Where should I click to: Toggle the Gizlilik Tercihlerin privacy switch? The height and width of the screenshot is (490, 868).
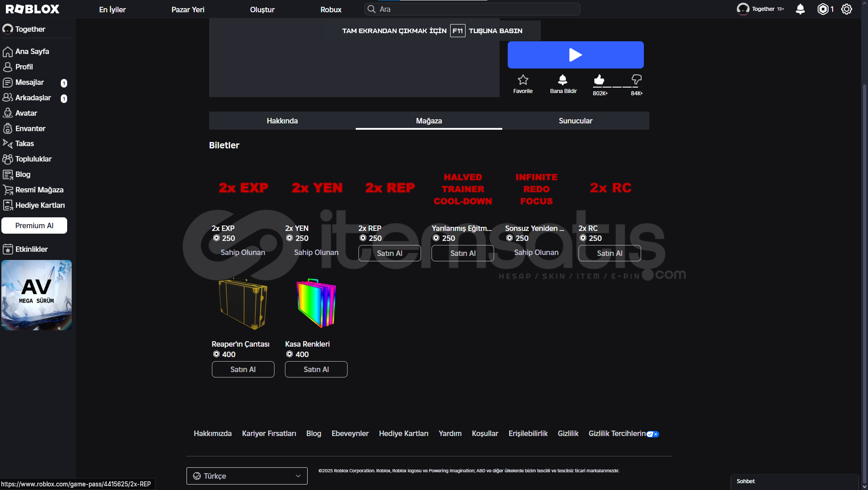click(x=653, y=434)
